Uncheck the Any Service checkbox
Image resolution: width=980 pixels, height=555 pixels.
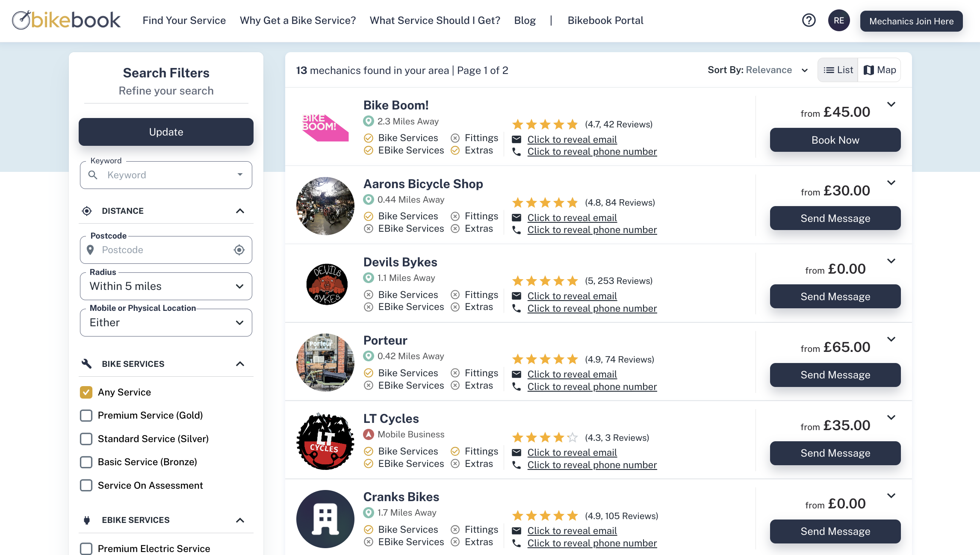(x=86, y=392)
